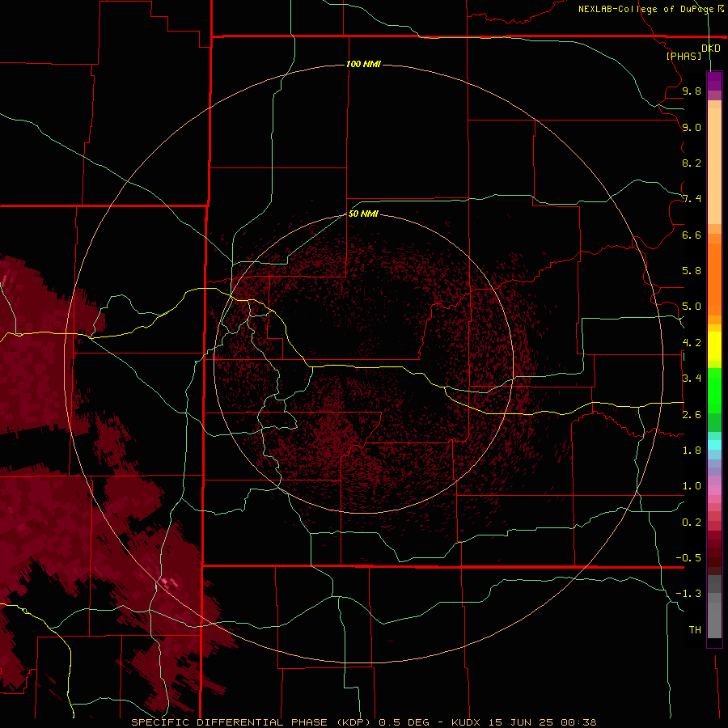Click the TH threshold label
This screenshot has height=728, width=728.
pos(695,630)
